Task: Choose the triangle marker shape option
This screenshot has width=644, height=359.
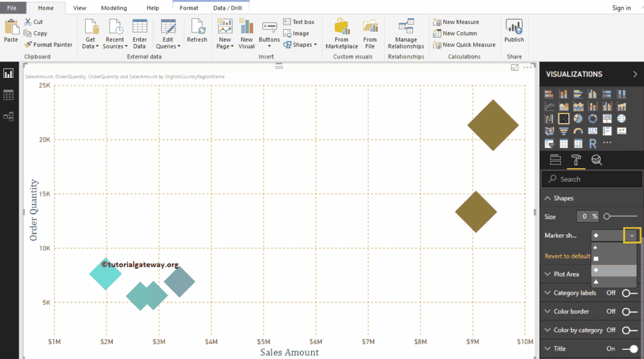Action: [613, 282]
